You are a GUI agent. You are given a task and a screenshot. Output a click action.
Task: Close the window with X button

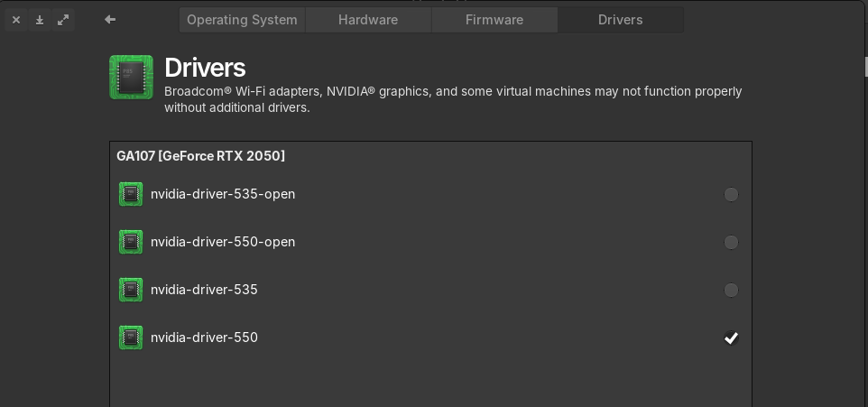click(16, 20)
